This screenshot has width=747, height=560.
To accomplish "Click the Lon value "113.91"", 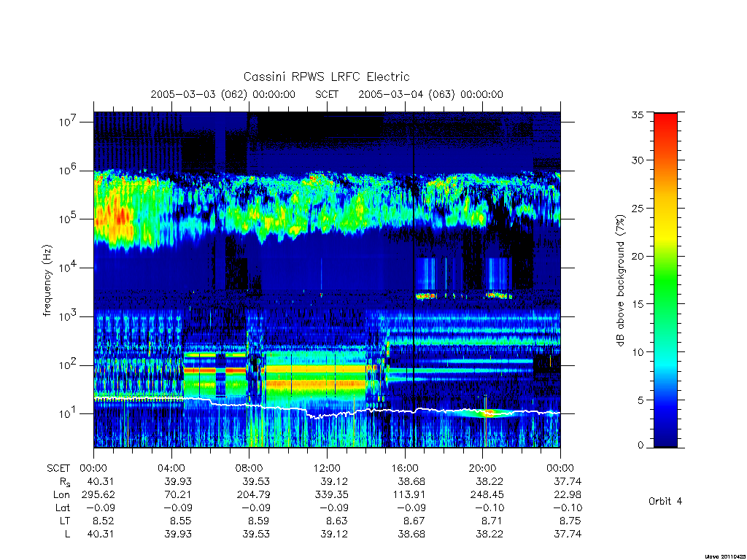I will (x=409, y=495).
